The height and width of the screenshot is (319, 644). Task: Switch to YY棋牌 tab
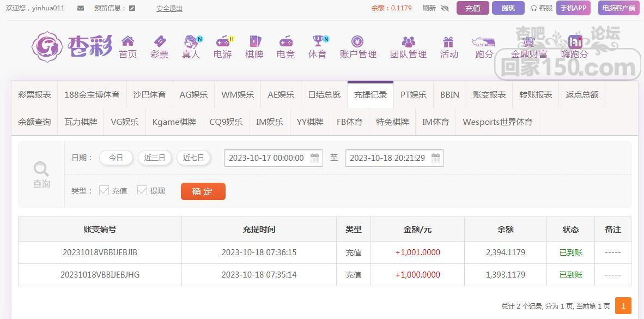(310, 122)
